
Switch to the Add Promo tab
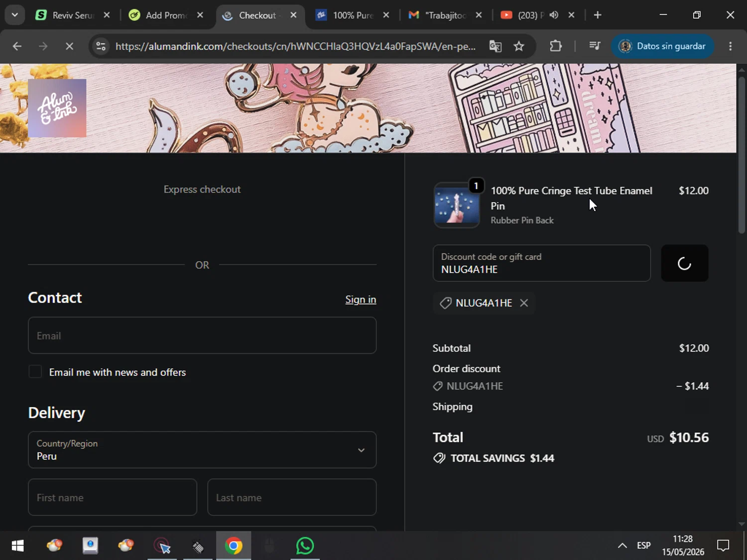pyautogui.click(x=165, y=15)
